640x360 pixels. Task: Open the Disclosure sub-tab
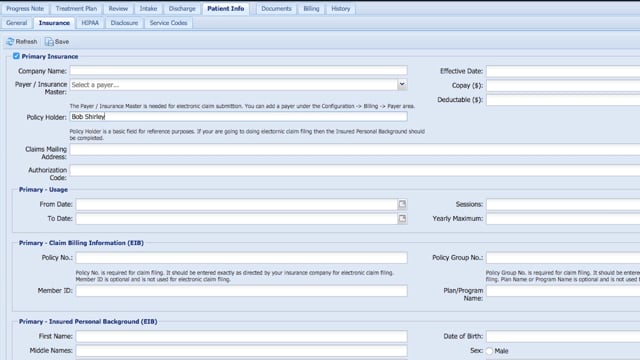coord(124,23)
